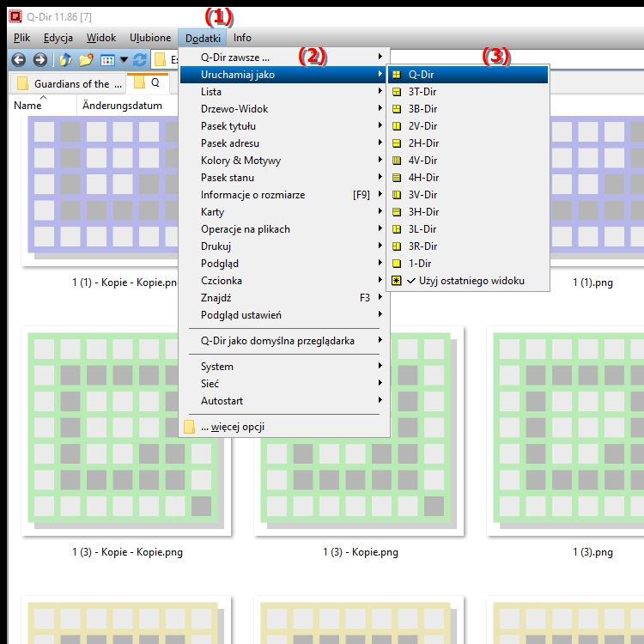The width and height of the screenshot is (644, 644).
Task: Expand Pasek stanu submenu
Action: click(283, 178)
